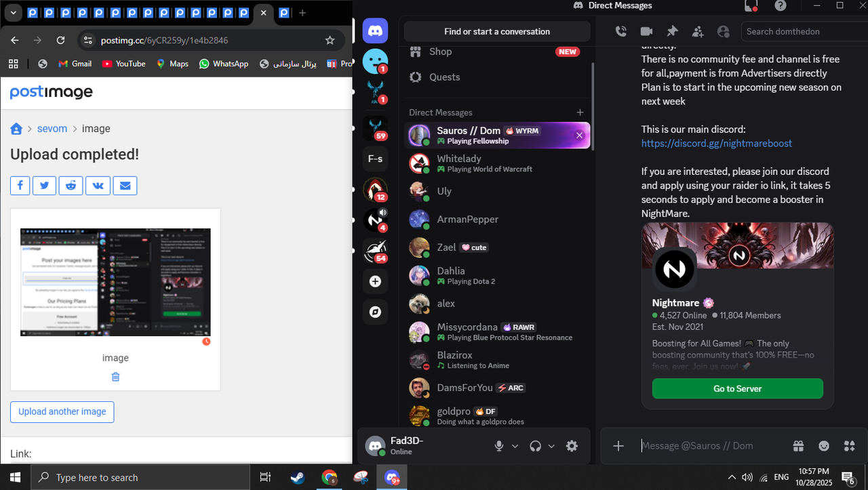Open the F-s server
This screenshot has height=490, width=868.
pos(375,159)
